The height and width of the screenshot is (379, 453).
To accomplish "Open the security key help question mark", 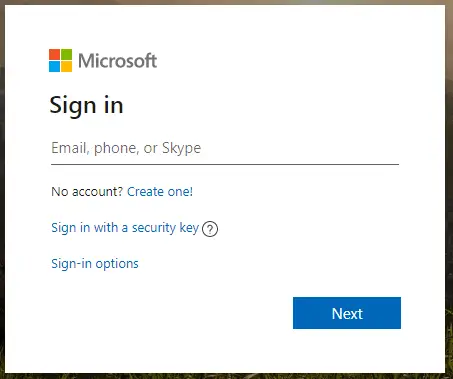I will coord(210,229).
